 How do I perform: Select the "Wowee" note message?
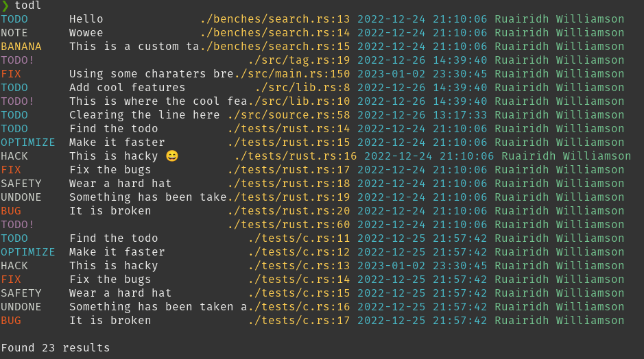86,33
